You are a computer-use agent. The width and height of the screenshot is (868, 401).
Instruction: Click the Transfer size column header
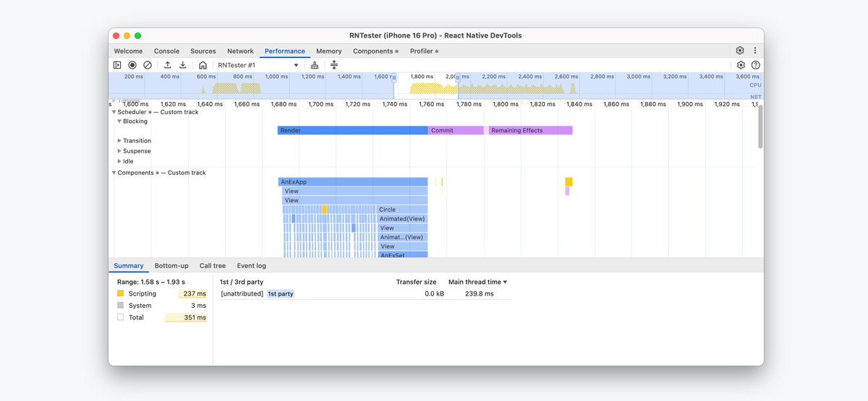[x=416, y=282]
